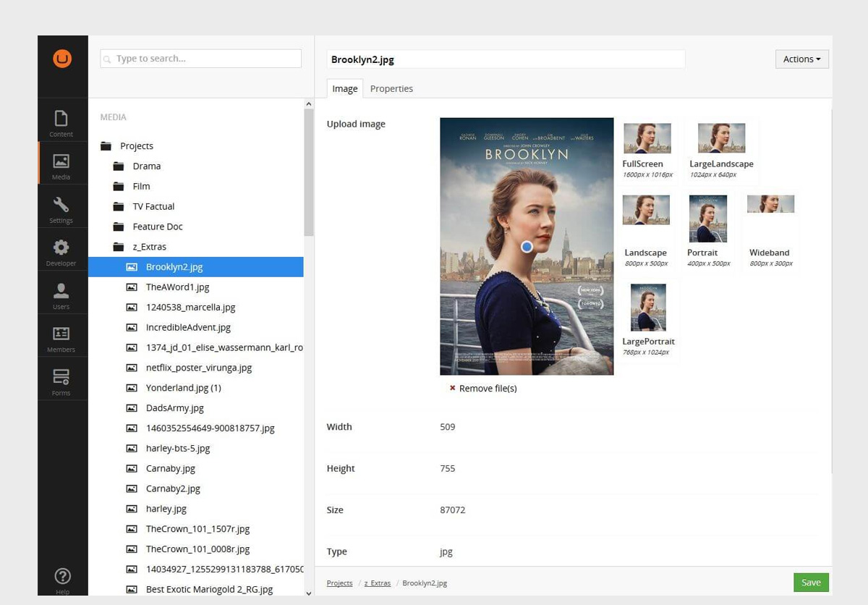Open harley-bts-5.jpg in the tree

pyautogui.click(x=177, y=449)
